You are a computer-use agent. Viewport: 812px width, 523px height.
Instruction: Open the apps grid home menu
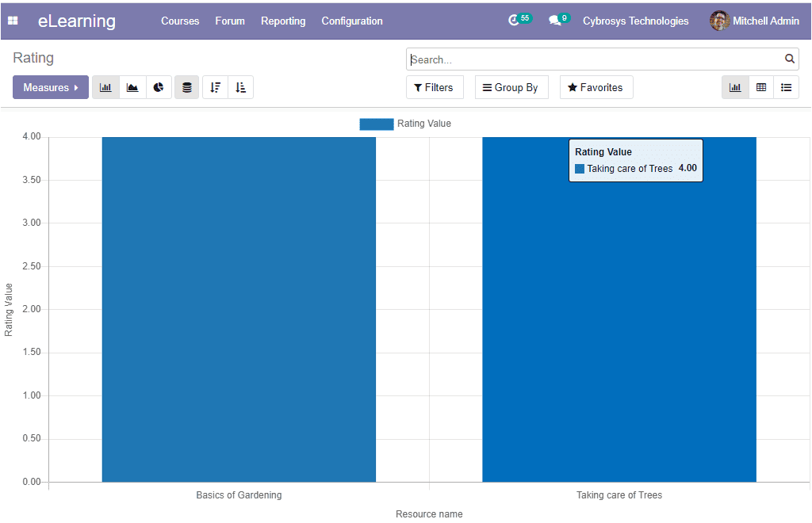click(x=13, y=21)
